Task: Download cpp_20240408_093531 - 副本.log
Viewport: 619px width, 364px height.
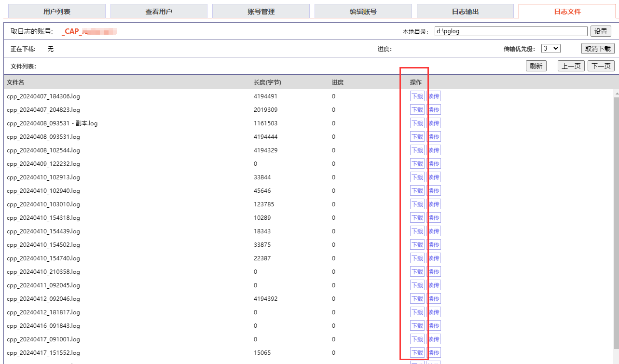Action: 417,123
